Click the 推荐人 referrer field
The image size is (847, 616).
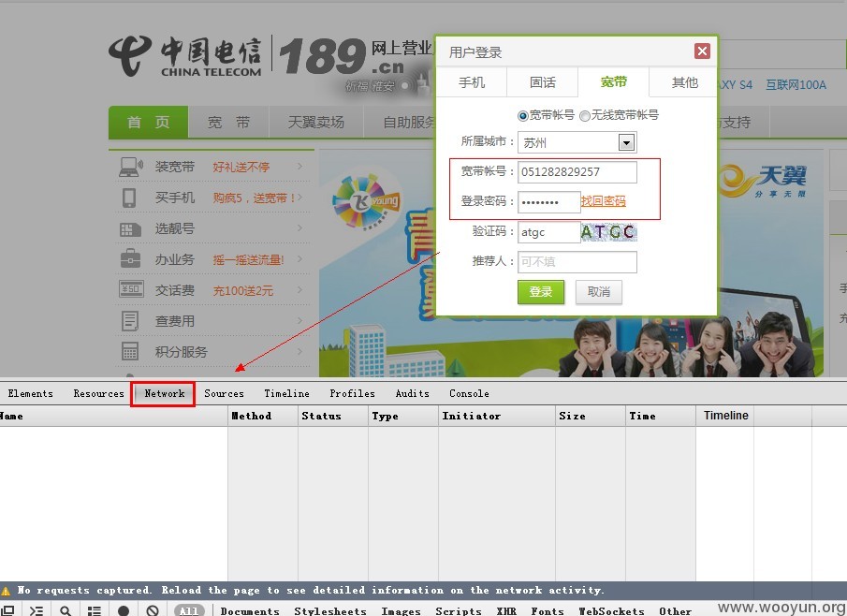click(577, 262)
